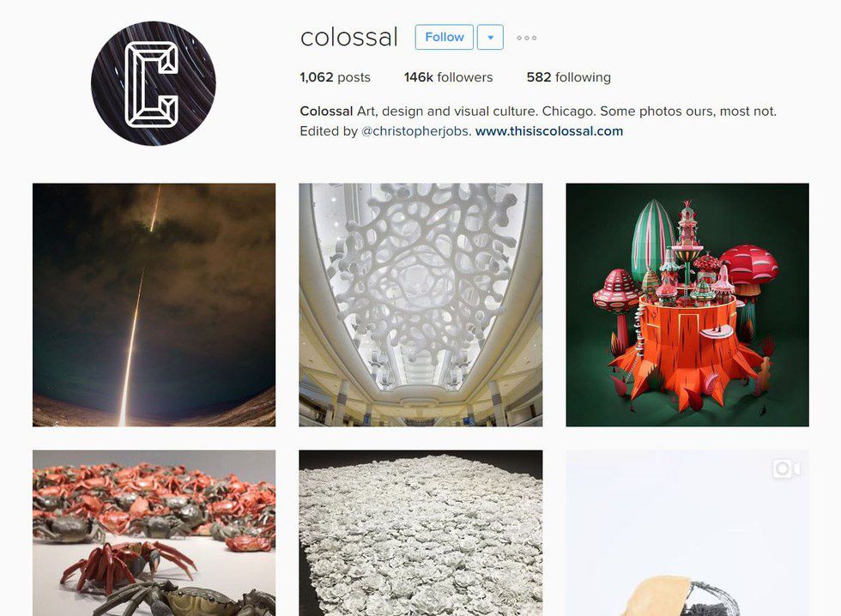Image resolution: width=841 pixels, height=616 pixels.
Task: Open the rocket launch streak photo
Action: (154, 305)
